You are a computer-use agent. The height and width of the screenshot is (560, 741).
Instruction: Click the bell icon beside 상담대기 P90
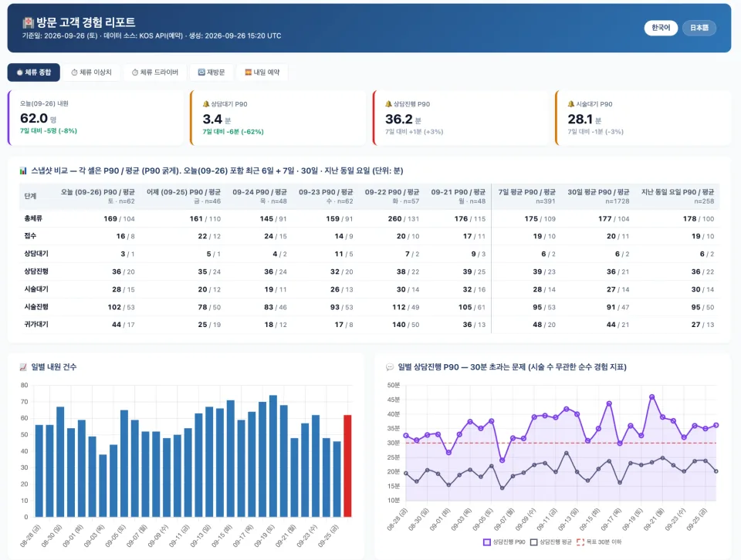205,104
